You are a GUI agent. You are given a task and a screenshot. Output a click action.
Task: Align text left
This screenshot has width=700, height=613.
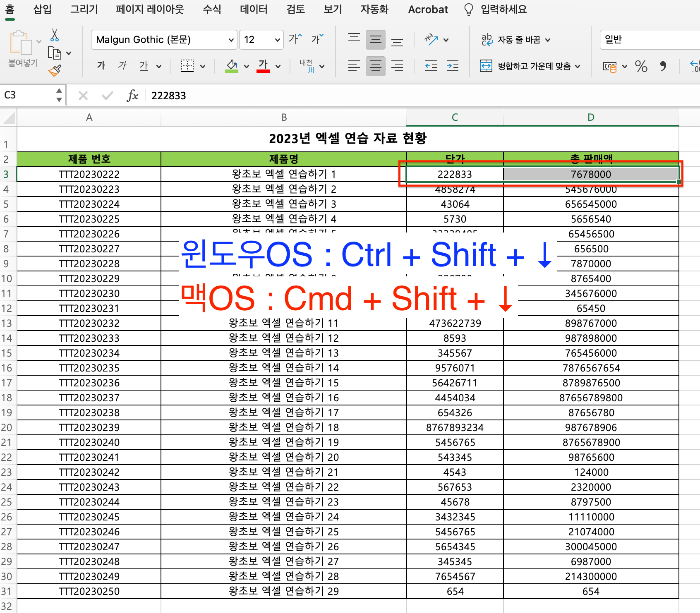354,66
